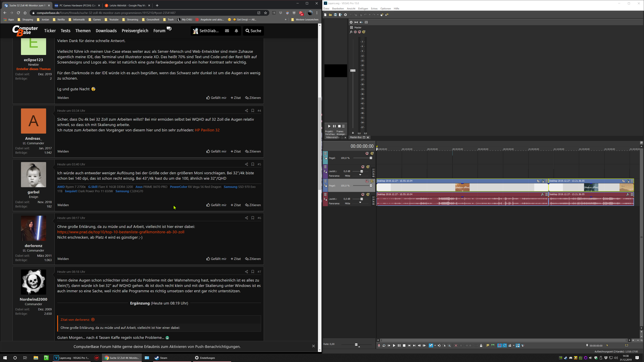Viewport: 644px width, 362px height.
Task: Insert a marker with the yellow flag icon
Action: coord(488,346)
